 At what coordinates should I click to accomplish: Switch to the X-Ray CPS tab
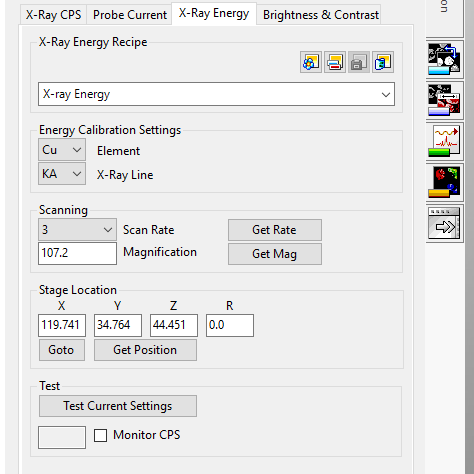click(53, 15)
